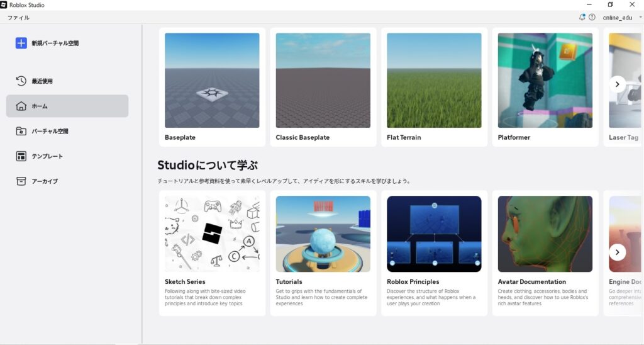Select the Classic Baseplate template

[x=323, y=81]
